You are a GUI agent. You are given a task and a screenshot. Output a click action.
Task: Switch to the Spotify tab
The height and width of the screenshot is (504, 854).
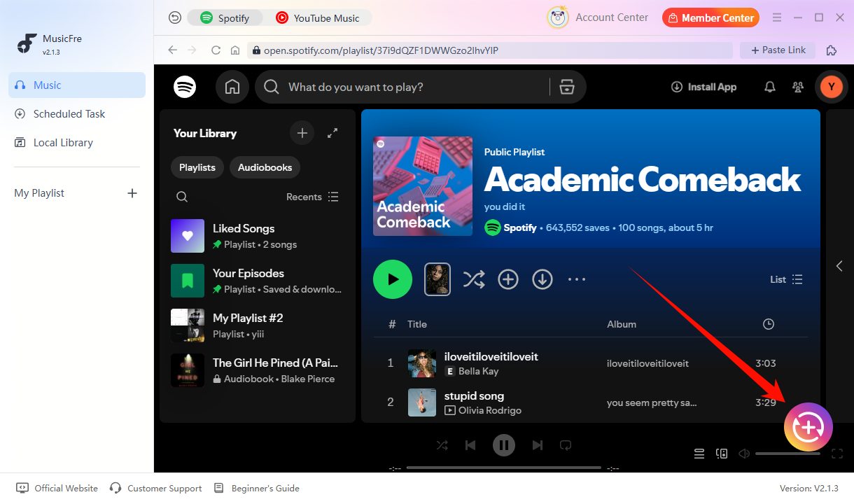point(225,18)
